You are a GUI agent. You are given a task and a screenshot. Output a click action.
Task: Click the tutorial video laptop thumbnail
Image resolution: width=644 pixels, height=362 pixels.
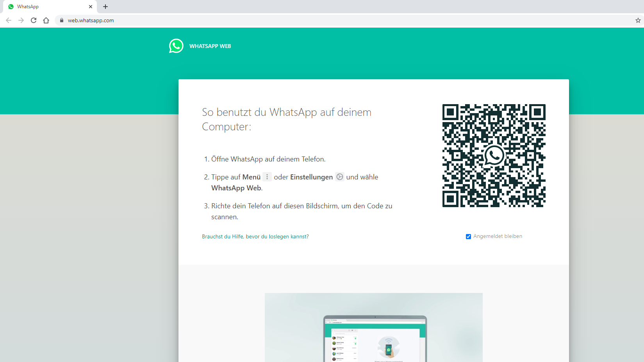[374, 327]
